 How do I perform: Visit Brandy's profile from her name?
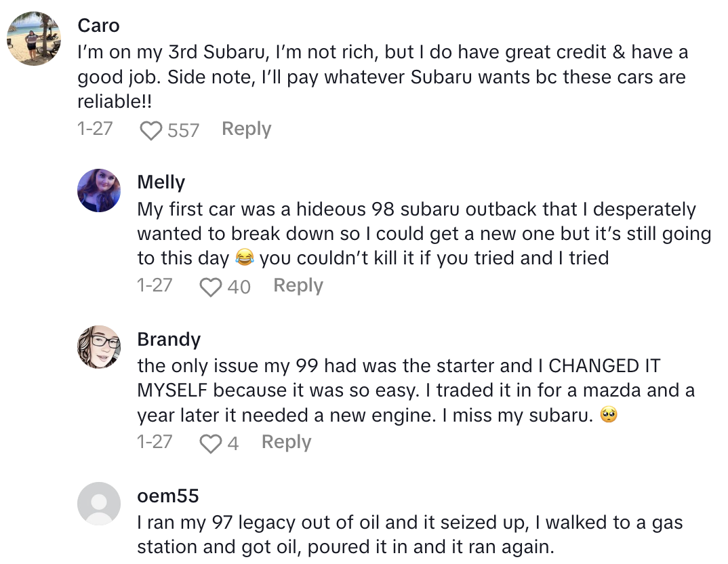tap(169, 339)
